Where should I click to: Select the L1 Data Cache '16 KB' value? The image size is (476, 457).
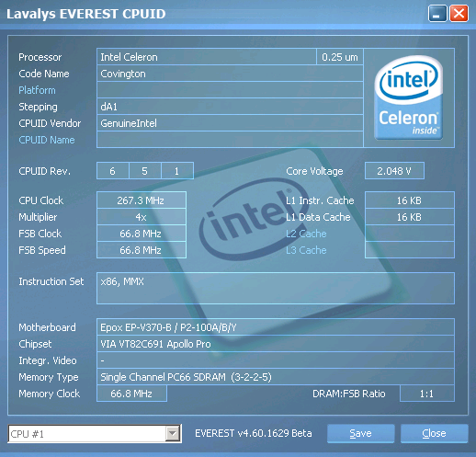pyautogui.click(x=410, y=217)
